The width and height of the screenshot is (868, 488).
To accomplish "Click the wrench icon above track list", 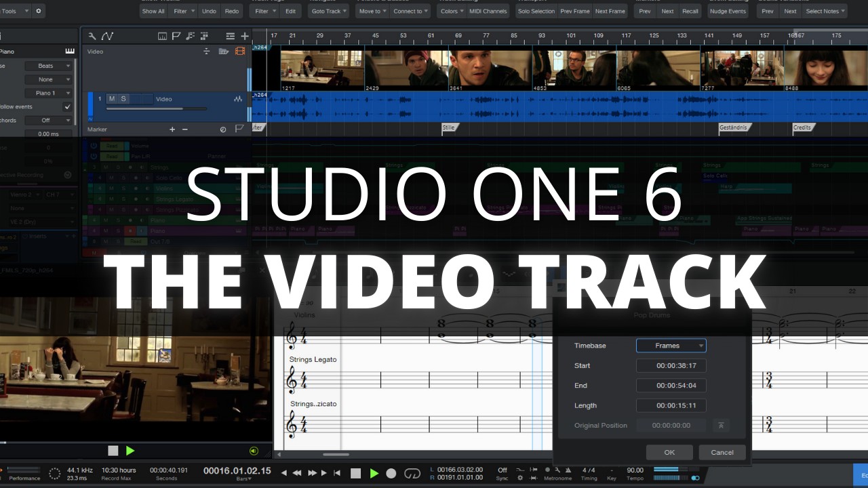I will [93, 36].
